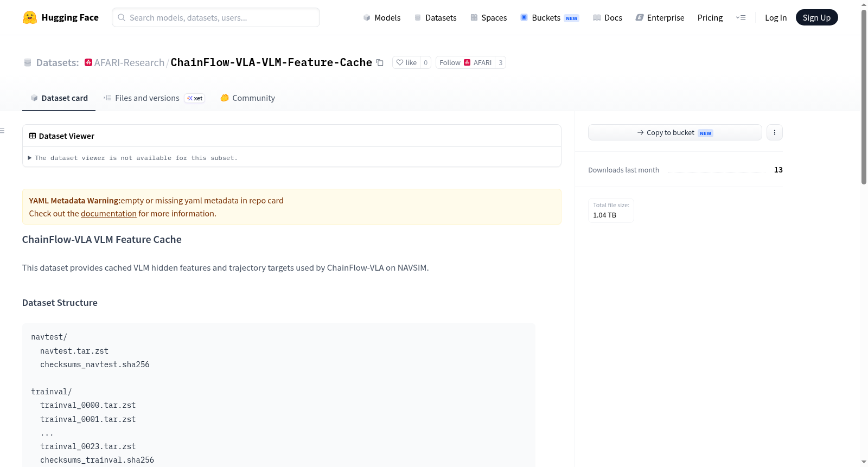Click follower count 3
The width and height of the screenshot is (868, 467).
coord(500,62)
